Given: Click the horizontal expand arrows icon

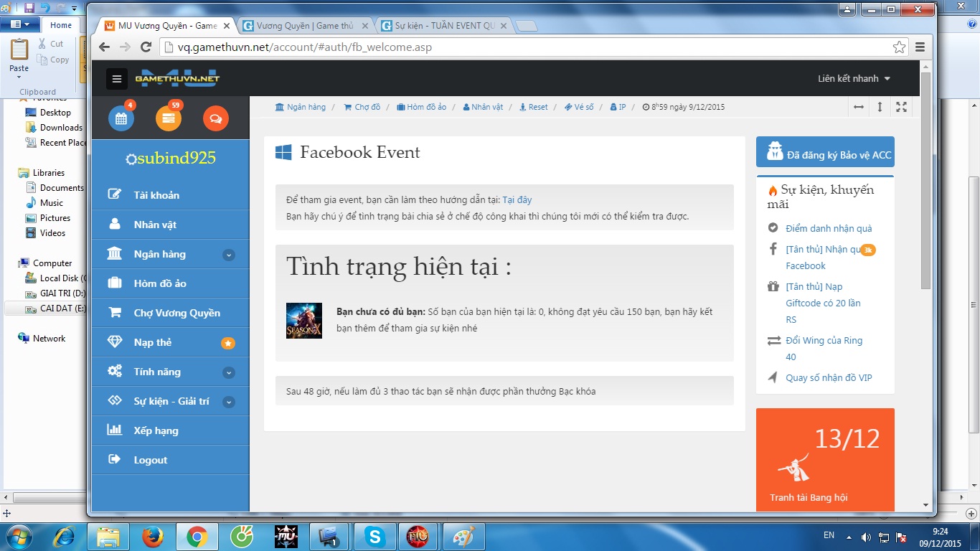Looking at the screenshot, I should 859,107.
